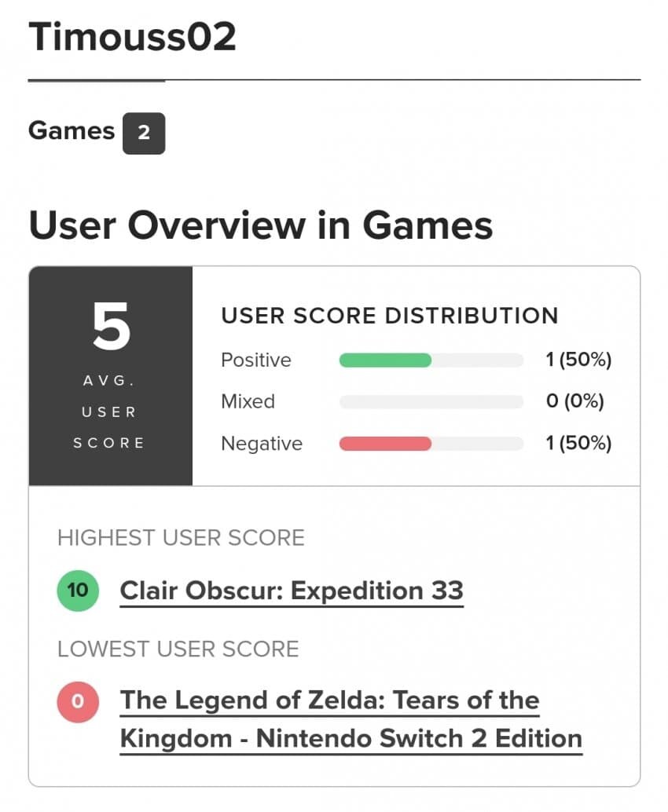Click the empty Mixed distribution bar
Viewport: 668px width, 812px height.
pyautogui.click(x=431, y=402)
